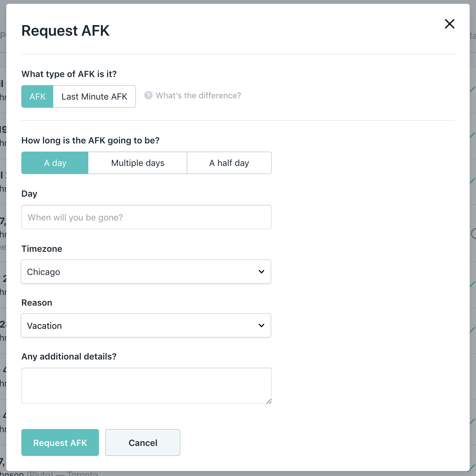Image resolution: width=476 pixels, height=476 pixels.
Task: Open the "What's the difference?" link
Action: tap(198, 96)
